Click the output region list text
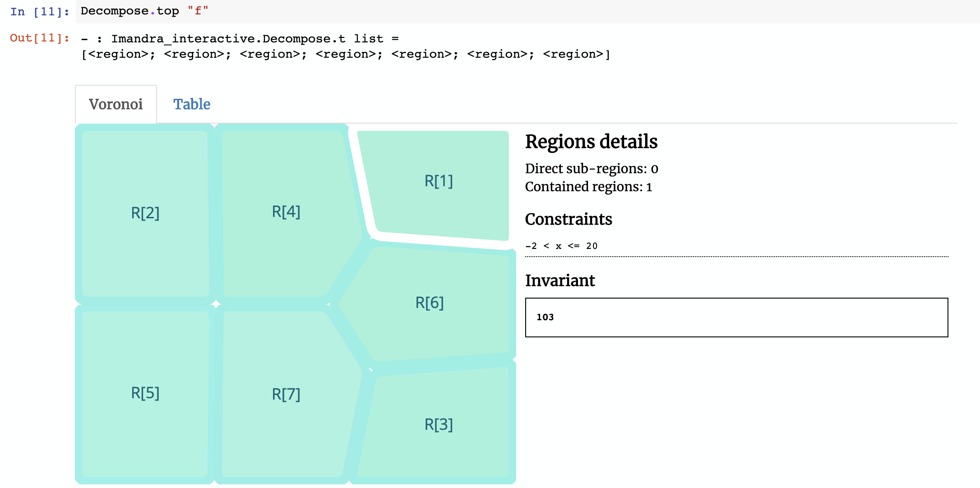980x488 pixels. coord(345,54)
